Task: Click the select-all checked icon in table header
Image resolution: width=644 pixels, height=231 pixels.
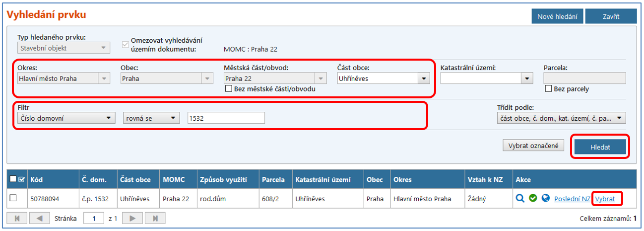Action: click(x=21, y=179)
